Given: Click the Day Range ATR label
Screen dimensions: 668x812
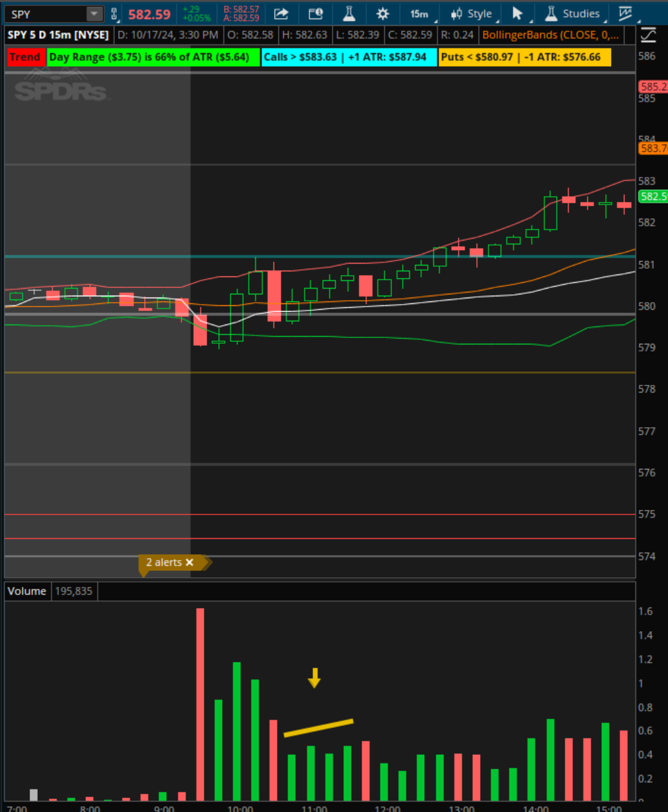Looking at the screenshot, I should click(x=153, y=57).
